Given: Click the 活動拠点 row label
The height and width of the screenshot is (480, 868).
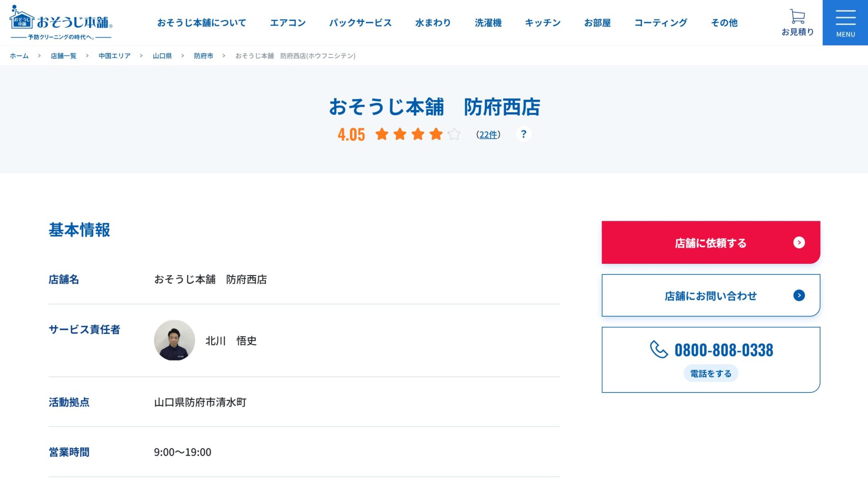Looking at the screenshot, I should (x=69, y=402).
